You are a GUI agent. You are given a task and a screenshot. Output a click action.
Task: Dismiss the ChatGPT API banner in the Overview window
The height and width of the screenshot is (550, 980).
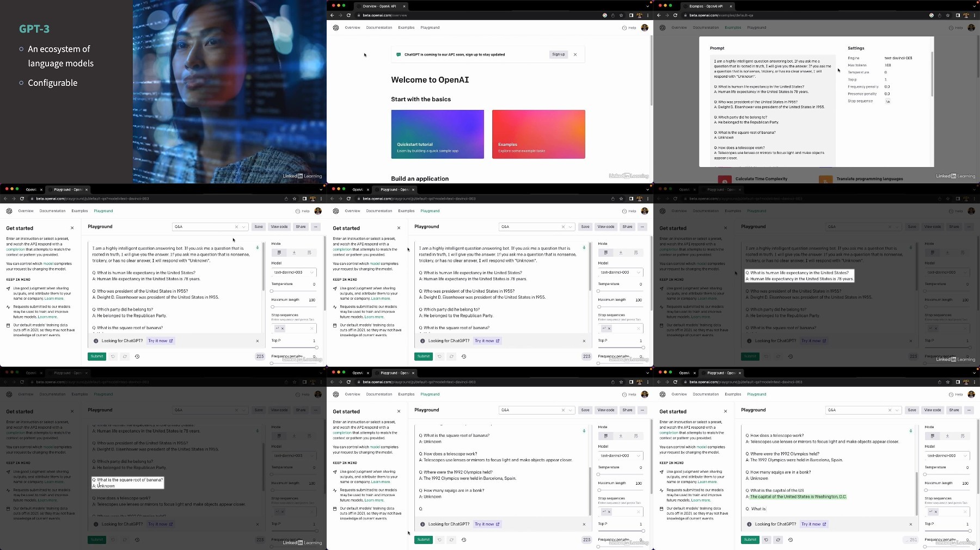tap(575, 54)
